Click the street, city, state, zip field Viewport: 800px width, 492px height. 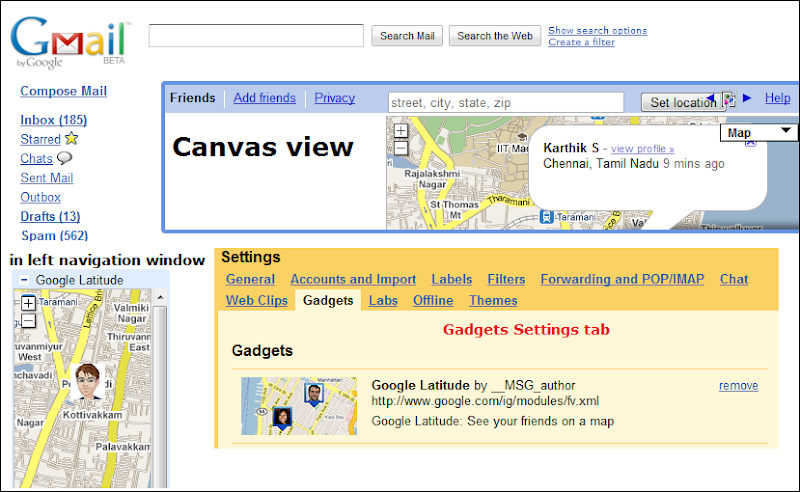[506, 103]
